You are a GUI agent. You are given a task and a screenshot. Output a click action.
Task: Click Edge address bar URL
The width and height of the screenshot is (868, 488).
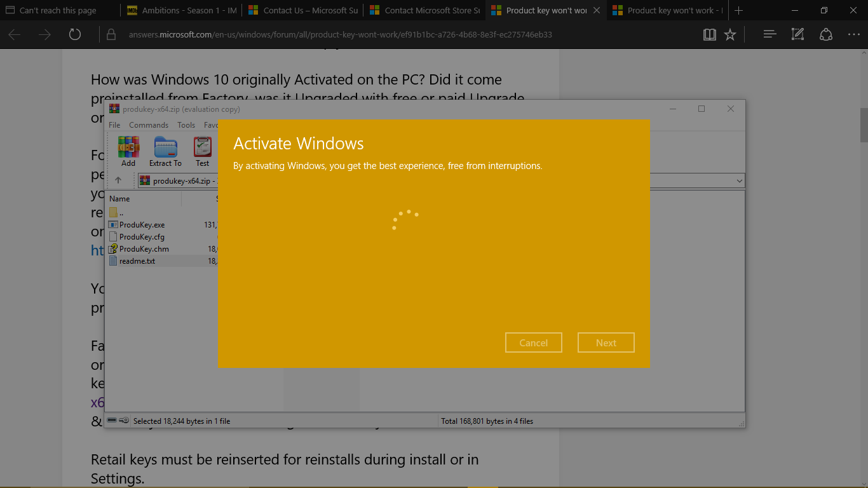click(x=340, y=34)
